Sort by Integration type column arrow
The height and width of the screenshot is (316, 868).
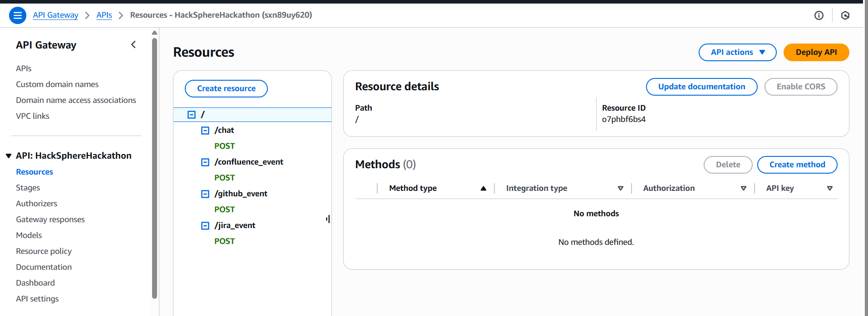point(621,189)
